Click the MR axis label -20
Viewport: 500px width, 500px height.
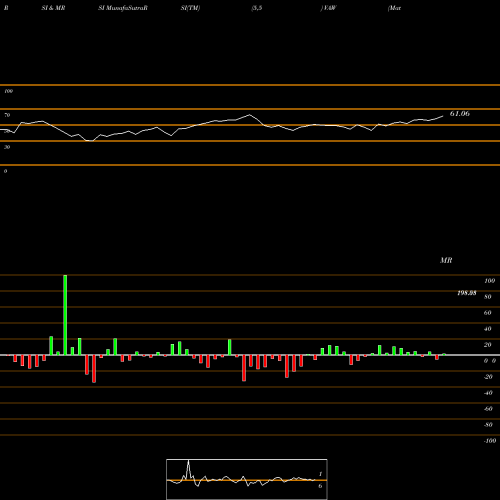coord(488,377)
